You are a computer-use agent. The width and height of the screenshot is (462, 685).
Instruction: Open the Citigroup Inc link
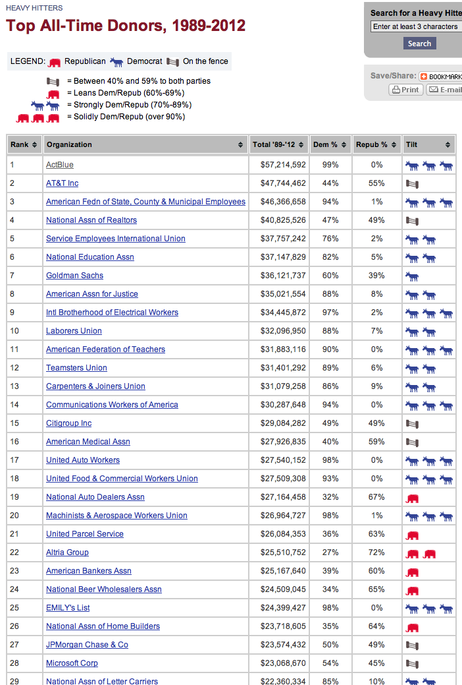[x=69, y=423]
